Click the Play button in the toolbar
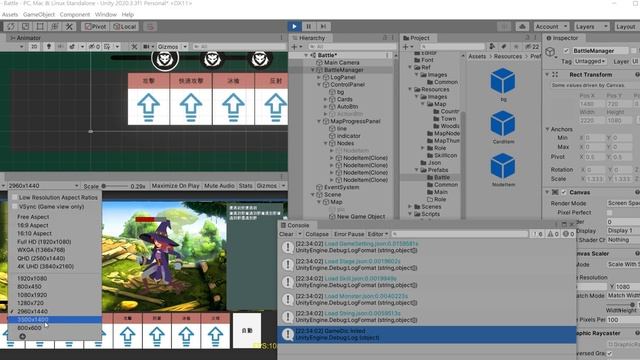Viewport: 640px width, 360px height. 294,27
